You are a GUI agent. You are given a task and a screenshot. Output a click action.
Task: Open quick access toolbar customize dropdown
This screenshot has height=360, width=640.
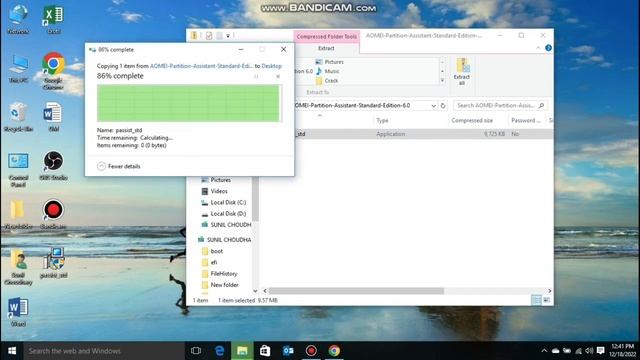pyautogui.click(x=228, y=36)
